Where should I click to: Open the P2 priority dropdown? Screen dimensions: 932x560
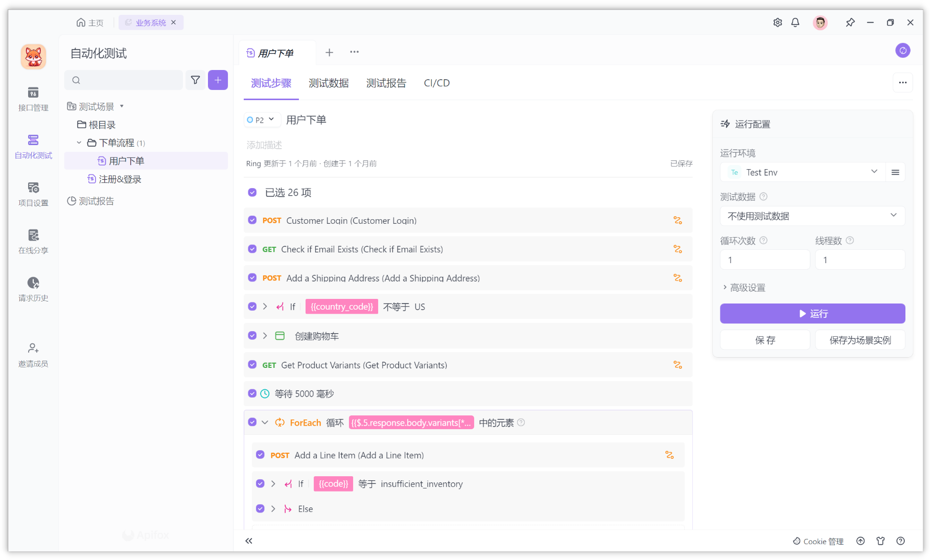coord(262,119)
